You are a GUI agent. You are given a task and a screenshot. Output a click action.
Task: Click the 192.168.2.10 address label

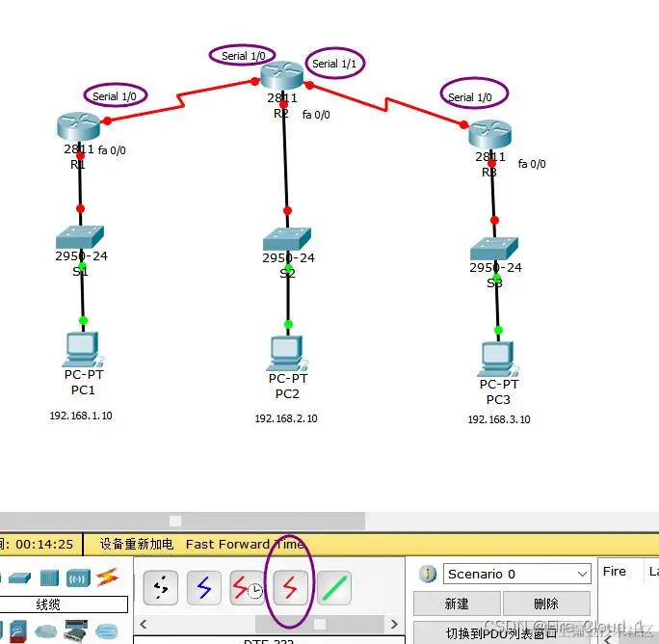286,418
